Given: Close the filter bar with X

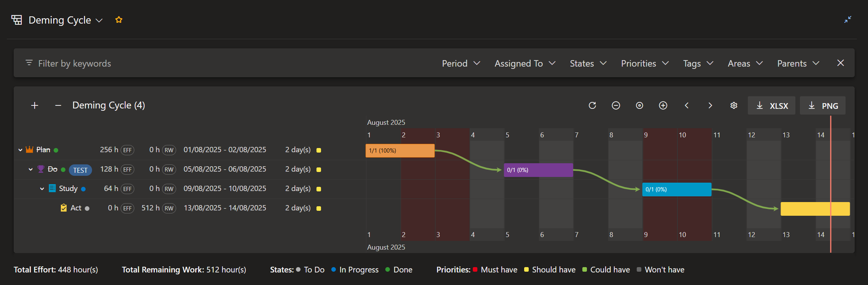Looking at the screenshot, I should (x=841, y=63).
